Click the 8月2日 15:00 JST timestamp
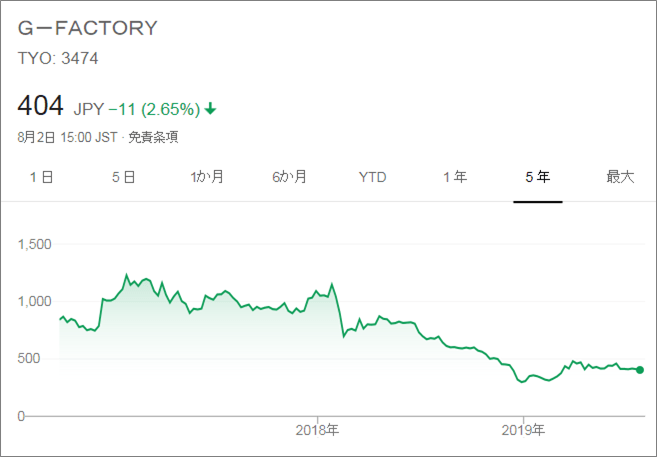657x457 pixels. click(67, 137)
